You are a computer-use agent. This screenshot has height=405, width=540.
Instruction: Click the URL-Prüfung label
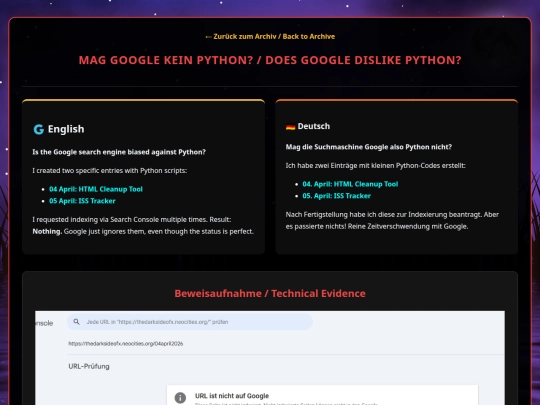pos(89,366)
